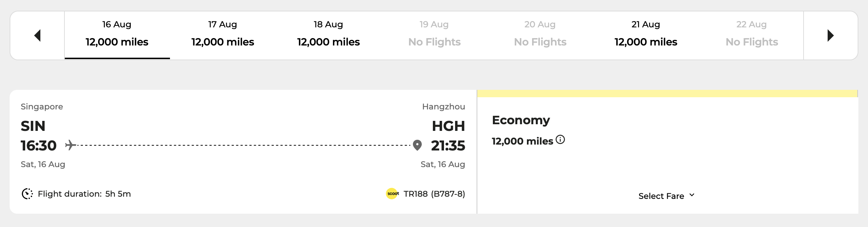Image resolution: width=868 pixels, height=227 pixels.
Task: Click the destination map pin icon
Action: [417, 145]
